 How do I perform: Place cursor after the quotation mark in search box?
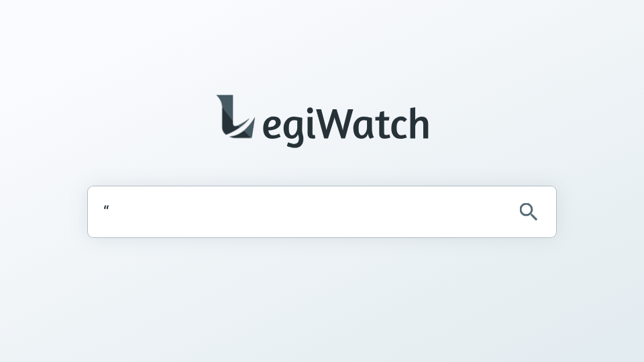pos(110,208)
